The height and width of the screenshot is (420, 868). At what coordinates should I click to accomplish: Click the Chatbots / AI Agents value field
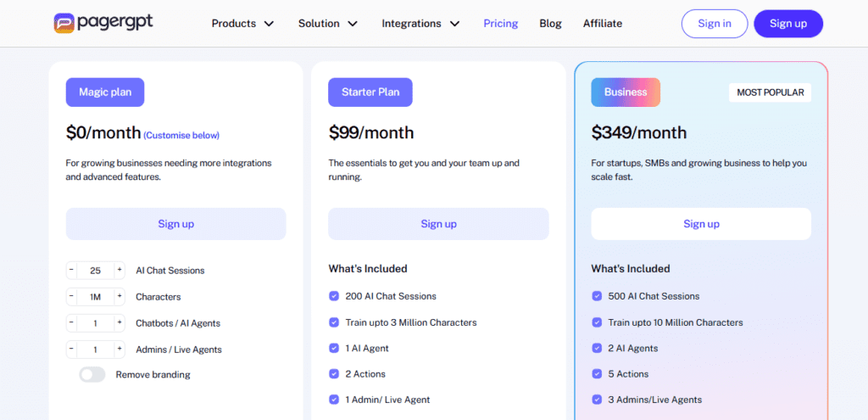click(95, 323)
